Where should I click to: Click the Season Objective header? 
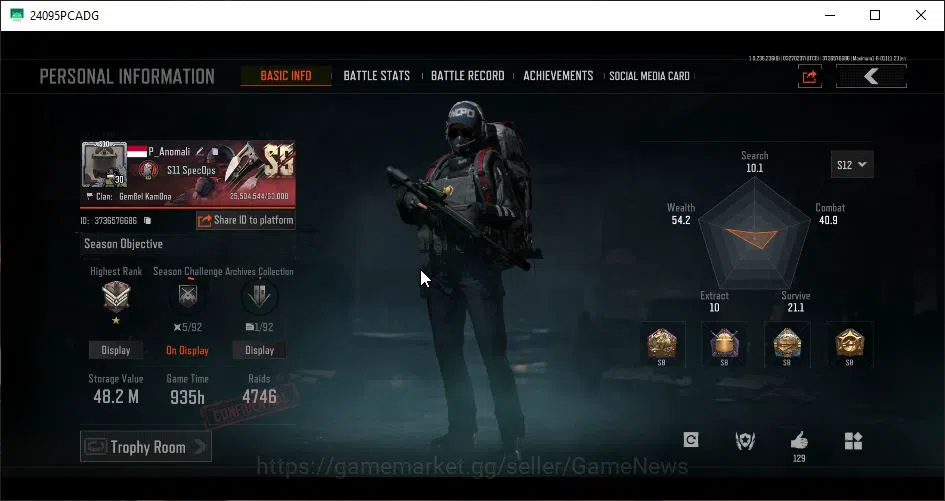click(x=124, y=244)
